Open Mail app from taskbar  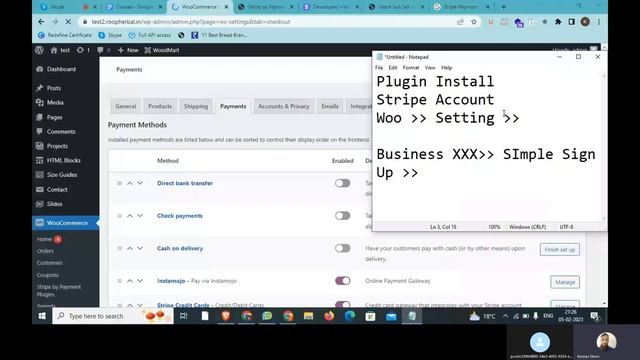pyautogui.click(x=391, y=316)
